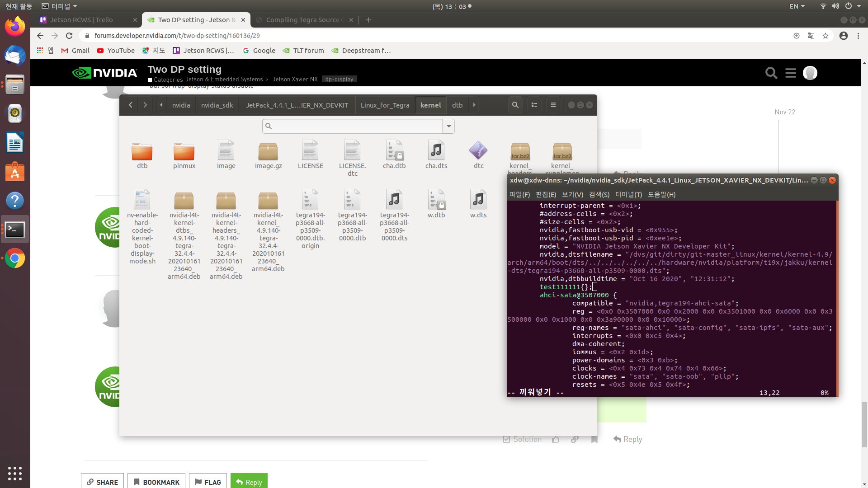Open the forum hamburger menu
This screenshot has height=488, width=868.
tap(791, 73)
